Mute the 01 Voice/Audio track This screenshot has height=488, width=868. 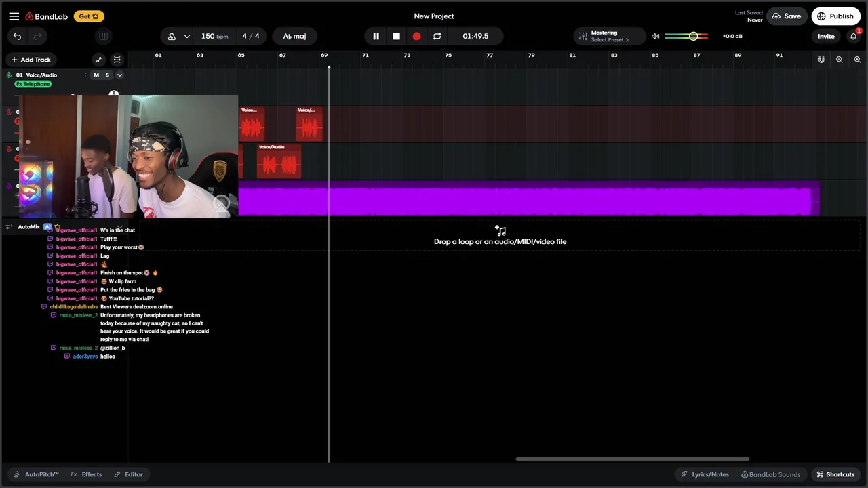click(96, 75)
